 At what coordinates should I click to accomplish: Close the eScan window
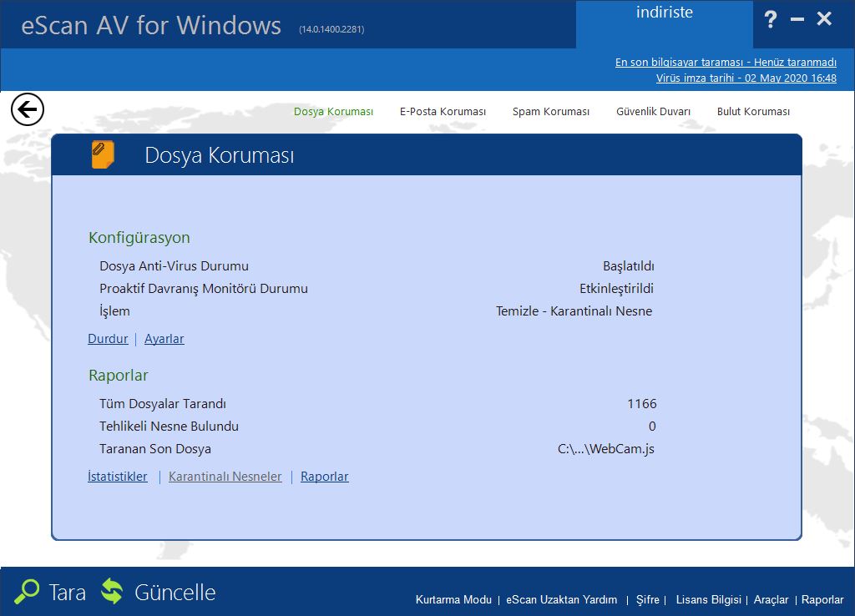click(824, 18)
